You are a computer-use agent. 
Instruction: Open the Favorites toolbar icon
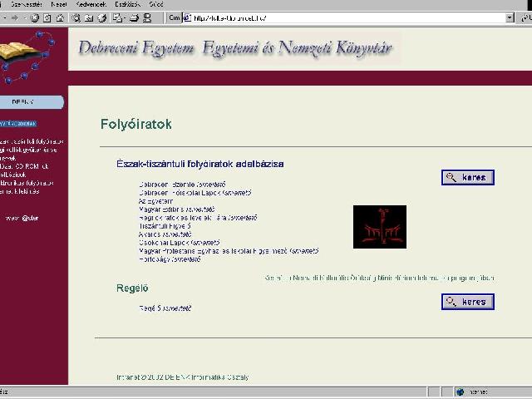(89, 18)
